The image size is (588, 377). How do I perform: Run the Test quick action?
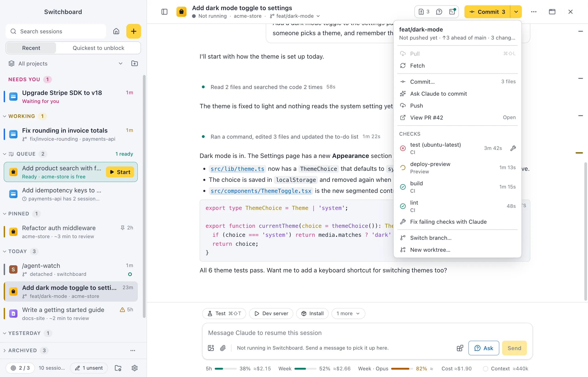pyautogui.click(x=224, y=314)
